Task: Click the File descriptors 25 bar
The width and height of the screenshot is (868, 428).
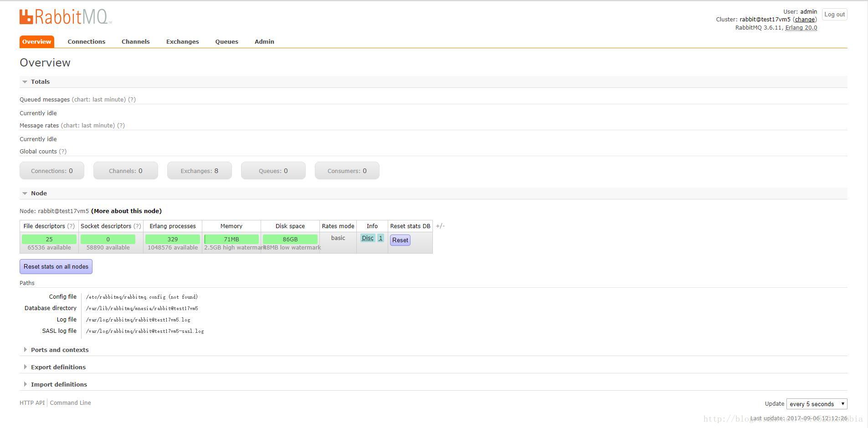Action: [49, 239]
